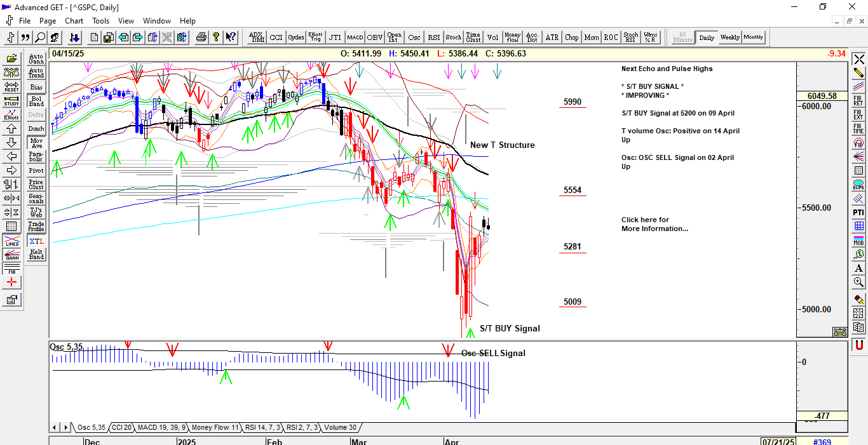Open the Gann tool in left sidebar
Image resolution: width=868 pixels, height=445 pixels.
[11, 255]
